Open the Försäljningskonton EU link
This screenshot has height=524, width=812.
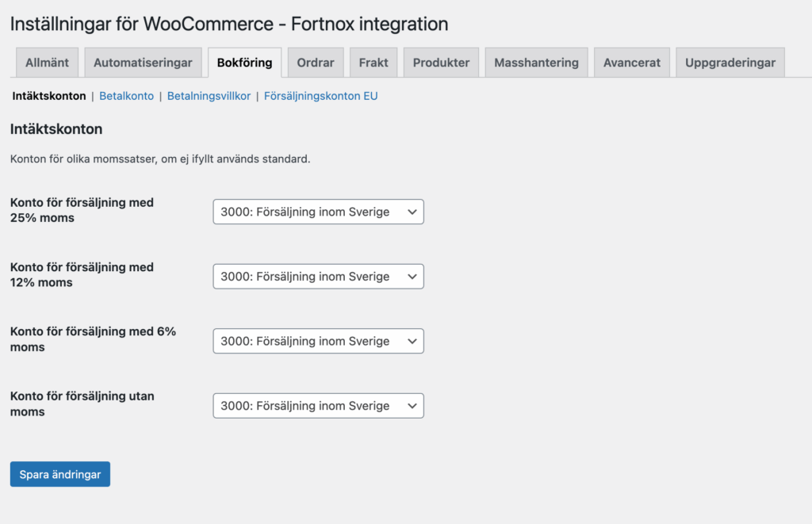[x=320, y=96]
